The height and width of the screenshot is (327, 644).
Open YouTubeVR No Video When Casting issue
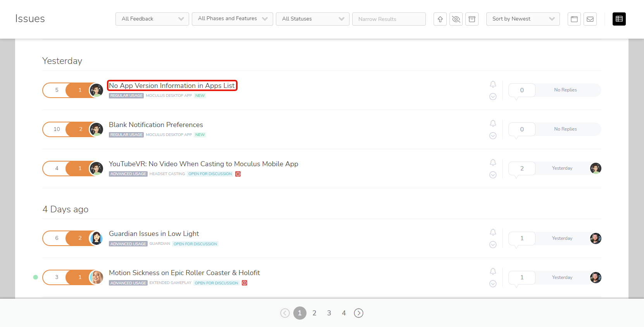[203, 164]
